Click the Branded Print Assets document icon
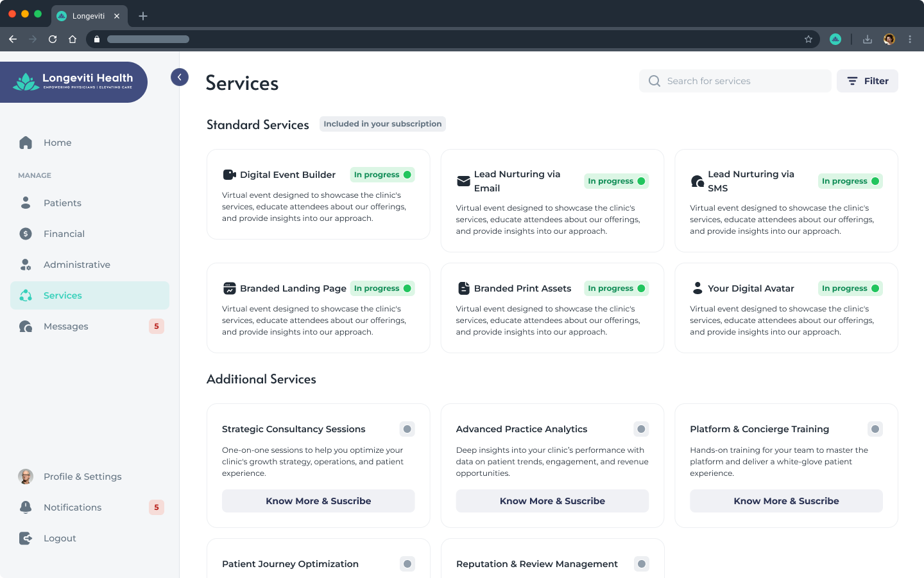Screen dimensions: 924x578 [463, 288]
